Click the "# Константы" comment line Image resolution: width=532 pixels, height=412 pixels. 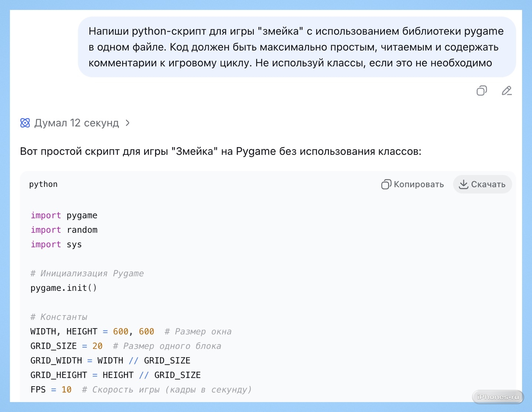click(x=59, y=317)
